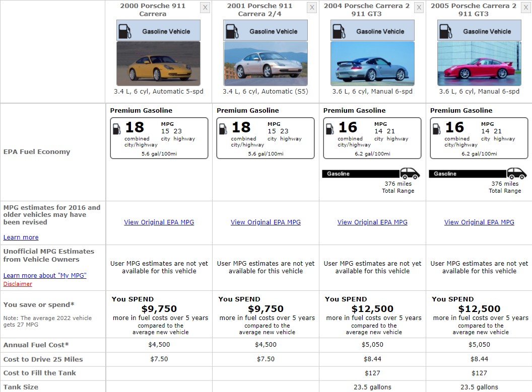
Task: Open the red Disclaimer link
Action: (18, 284)
